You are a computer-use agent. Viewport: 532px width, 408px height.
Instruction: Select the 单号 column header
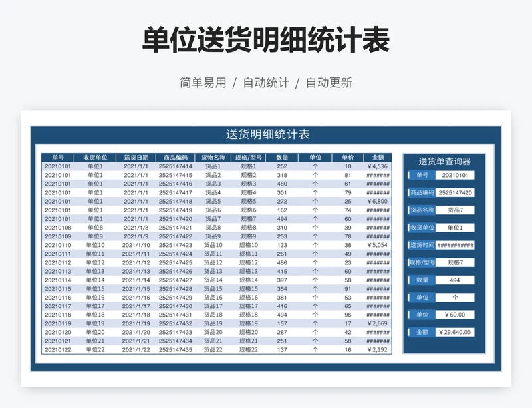(x=58, y=158)
